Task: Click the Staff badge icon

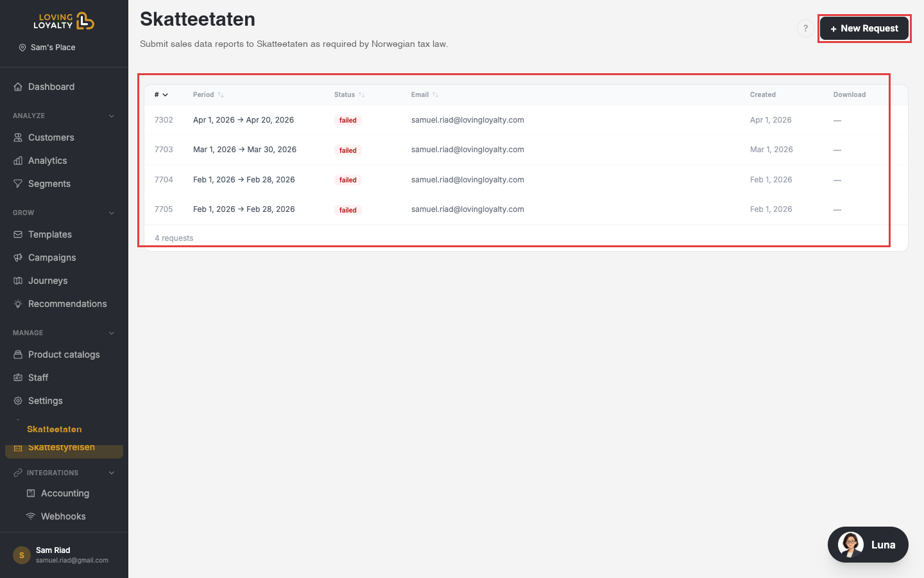Action: [x=18, y=378]
